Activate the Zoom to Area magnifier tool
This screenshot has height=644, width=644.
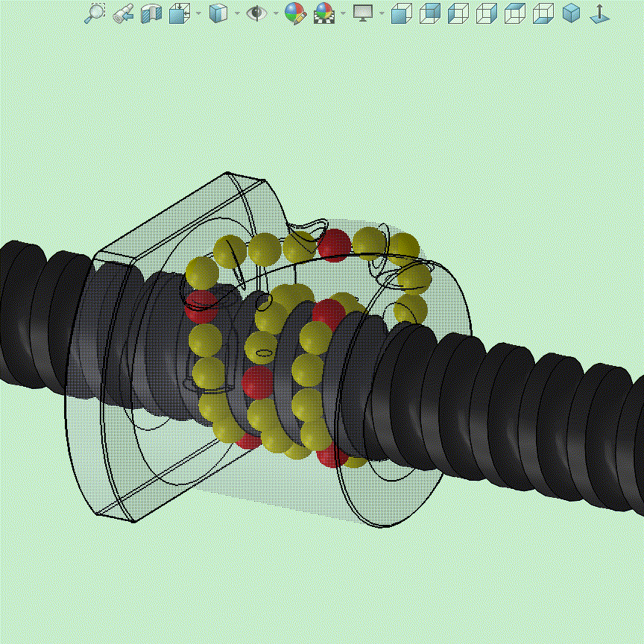coord(95,13)
